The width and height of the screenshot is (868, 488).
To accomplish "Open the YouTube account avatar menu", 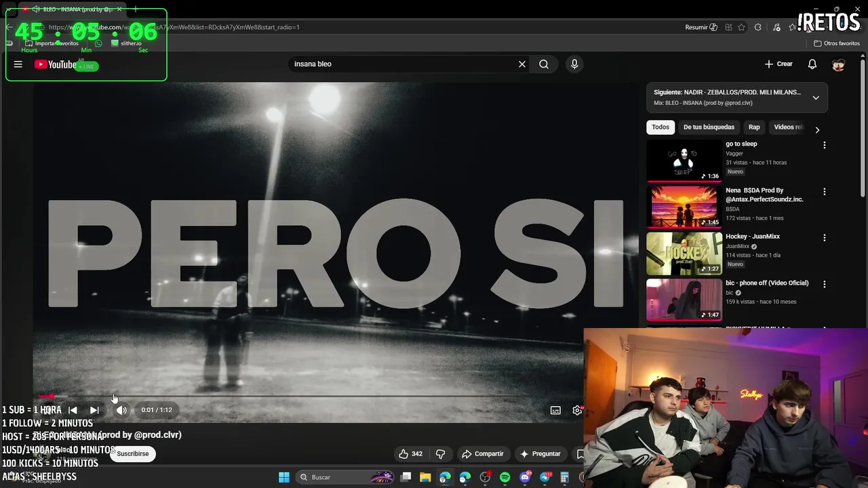I will tap(839, 64).
